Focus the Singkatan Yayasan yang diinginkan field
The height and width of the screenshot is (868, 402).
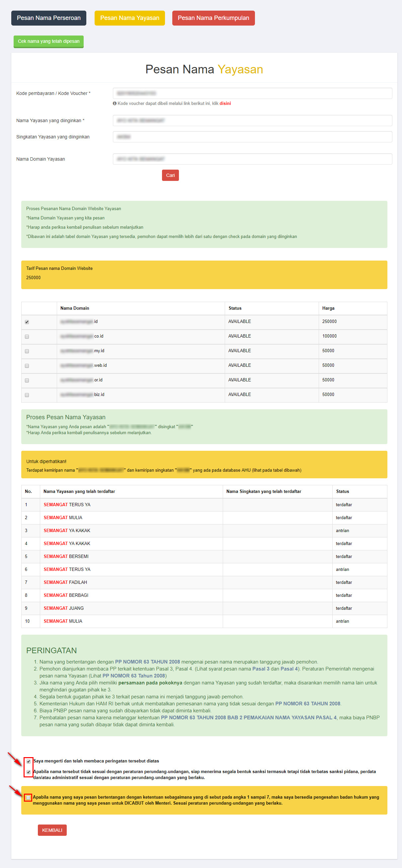(x=252, y=137)
